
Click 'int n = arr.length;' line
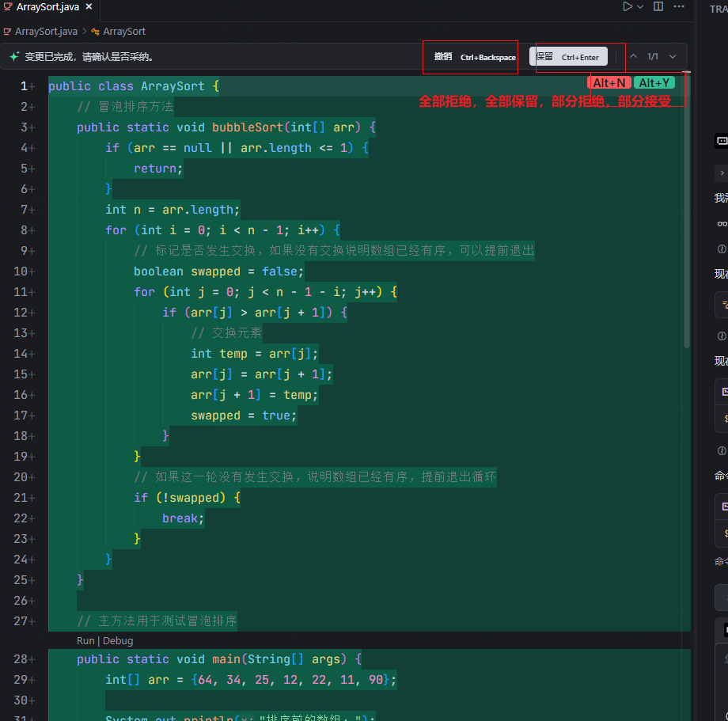tap(173, 210)
